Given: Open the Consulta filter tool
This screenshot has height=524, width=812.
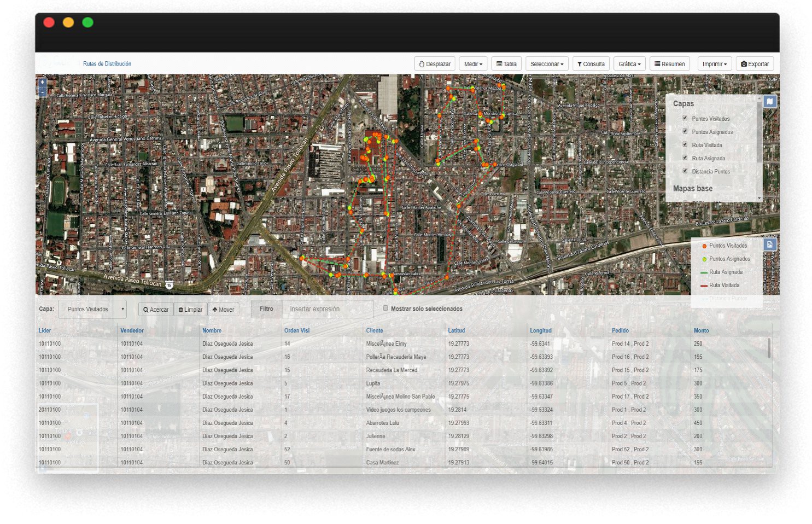Looking at the screenshot, I should click(591, 64).
